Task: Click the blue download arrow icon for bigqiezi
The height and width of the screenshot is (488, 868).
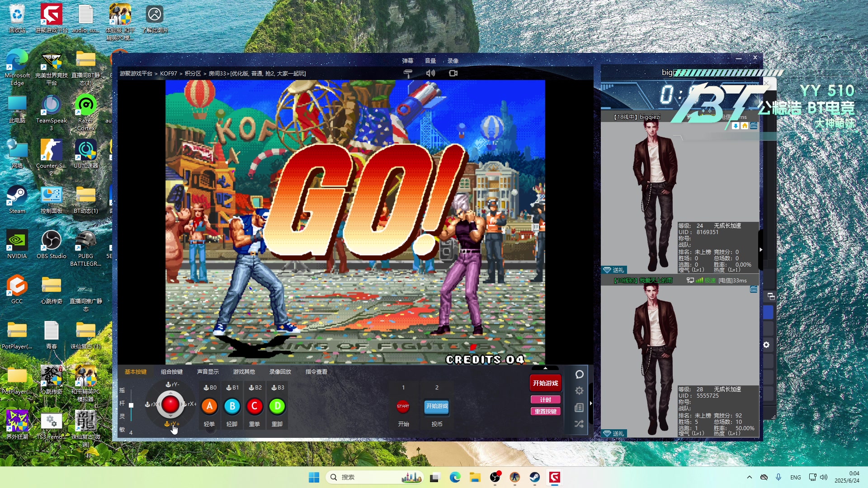Action: coord(736,126)
